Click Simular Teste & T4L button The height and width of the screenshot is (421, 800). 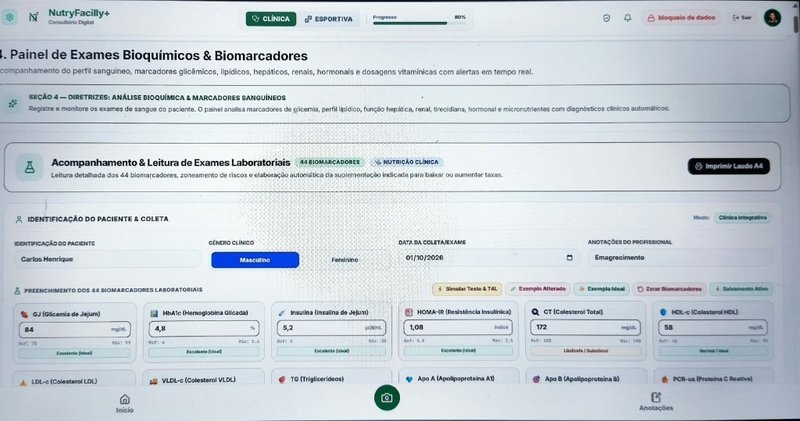(x=467, y=289)
